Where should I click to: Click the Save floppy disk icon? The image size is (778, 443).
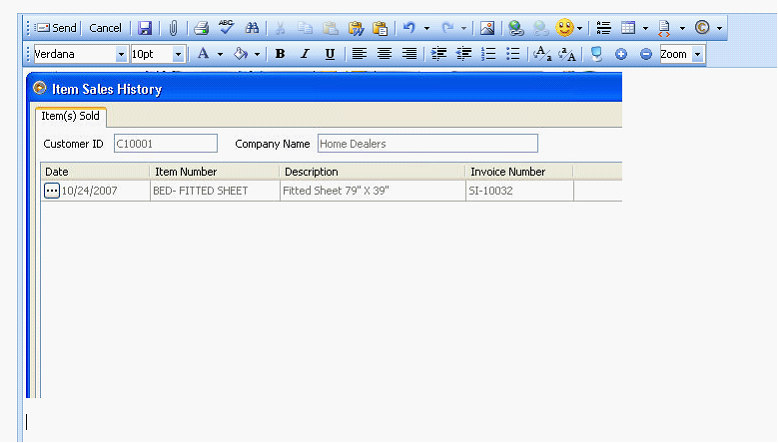(x=145, y=28)
